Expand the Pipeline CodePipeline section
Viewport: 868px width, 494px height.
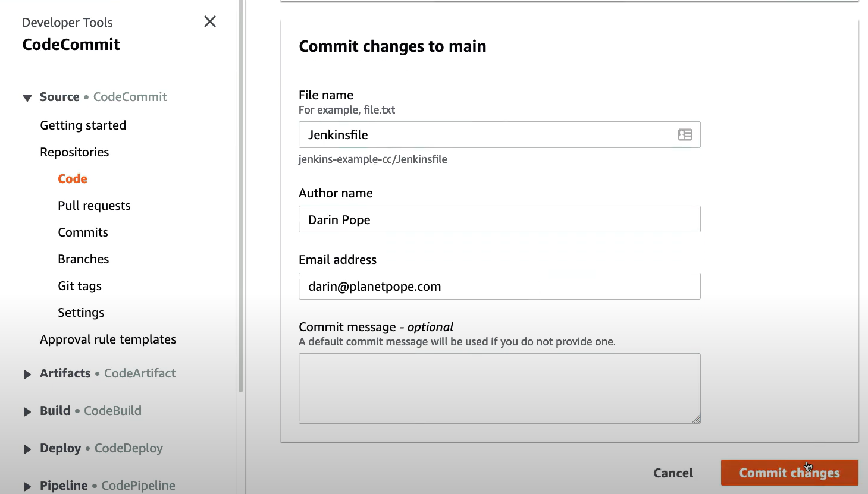tap(27, 486)
